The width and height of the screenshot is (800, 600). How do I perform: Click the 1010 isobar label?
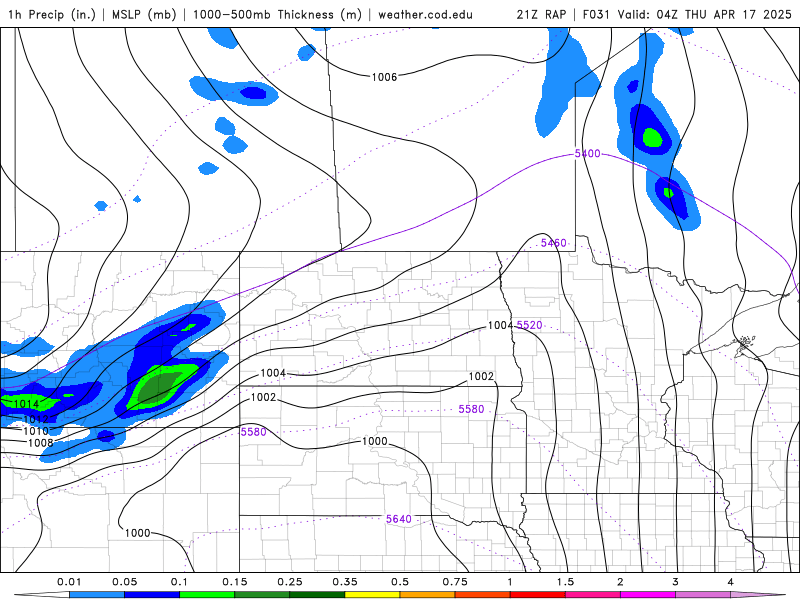[x=36, y=431]
